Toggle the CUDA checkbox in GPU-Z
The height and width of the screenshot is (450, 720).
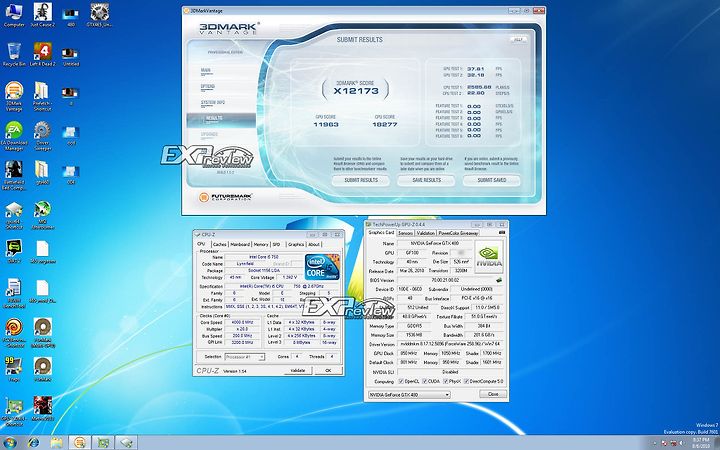[425, 381]
